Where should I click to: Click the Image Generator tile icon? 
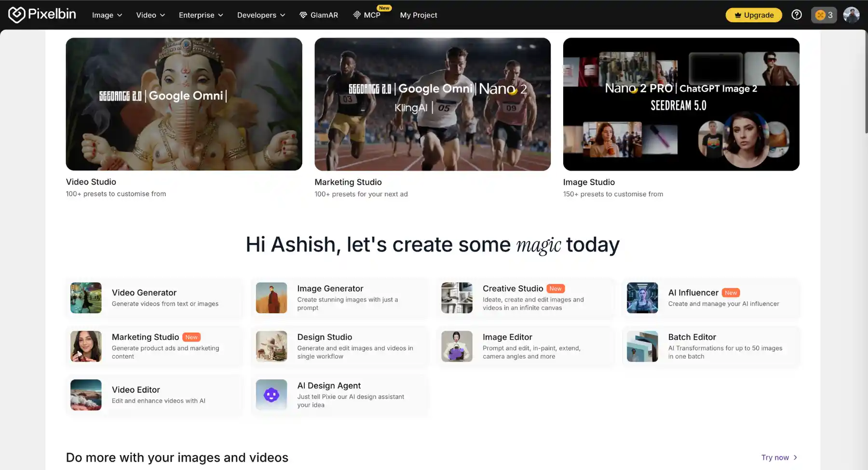coord(271,298)
